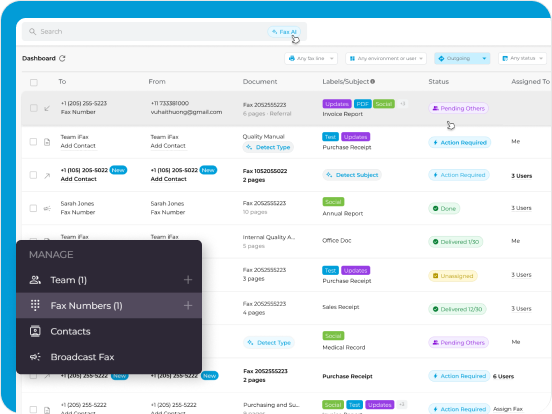Click the 'Document' column header
The width and height of the screenshot is (552, 414).
[260, 82]
